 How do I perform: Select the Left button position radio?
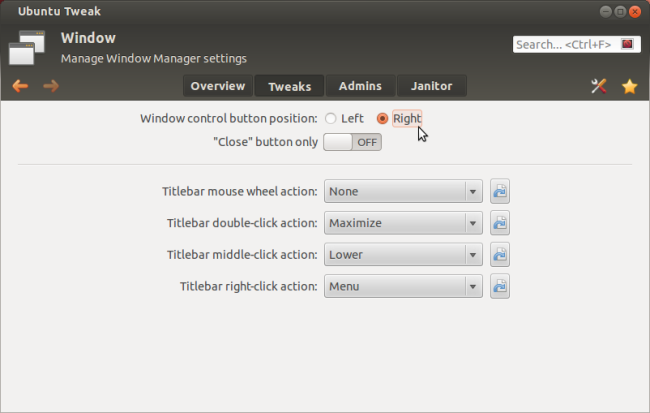(x=330, y=119)
